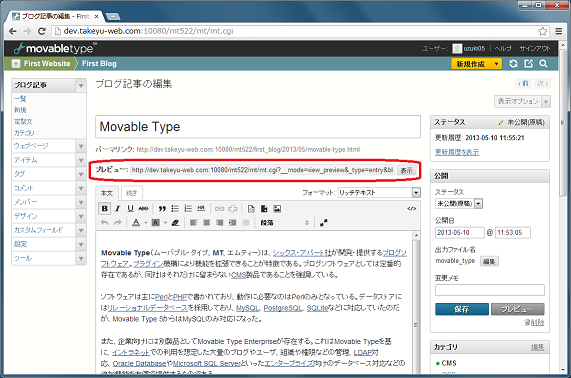Image resolution: width=571 pixels, height=378 pixels.
Task: Insert a blockquote in the editor
Action: 162,209
